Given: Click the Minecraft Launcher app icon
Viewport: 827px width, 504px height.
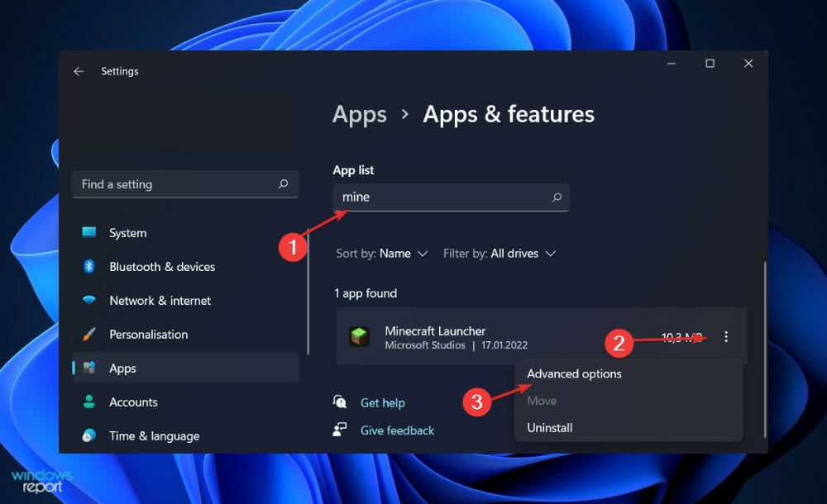Looking at the screenshot, I should 359,336.
